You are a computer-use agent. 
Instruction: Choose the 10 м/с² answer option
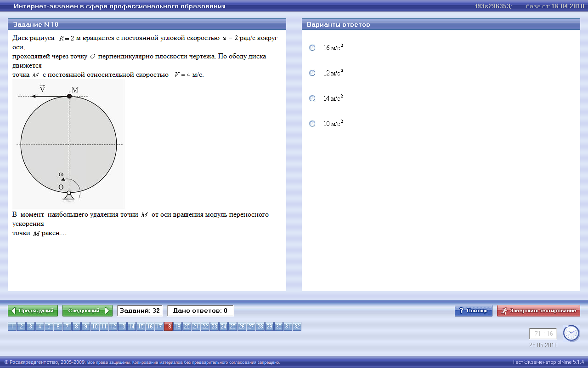[312, 124]
